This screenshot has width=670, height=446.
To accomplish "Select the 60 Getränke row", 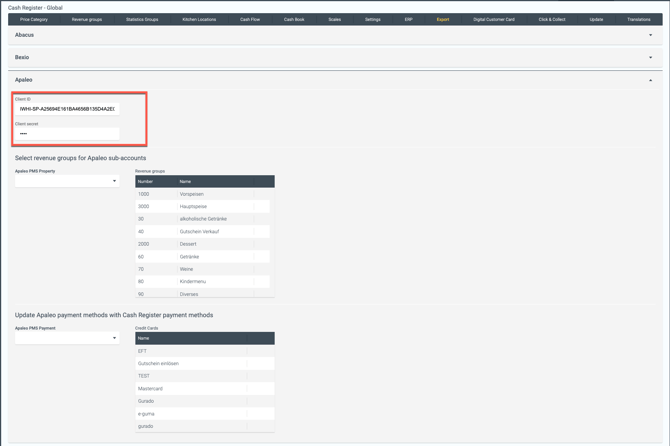I will [205, 257].
